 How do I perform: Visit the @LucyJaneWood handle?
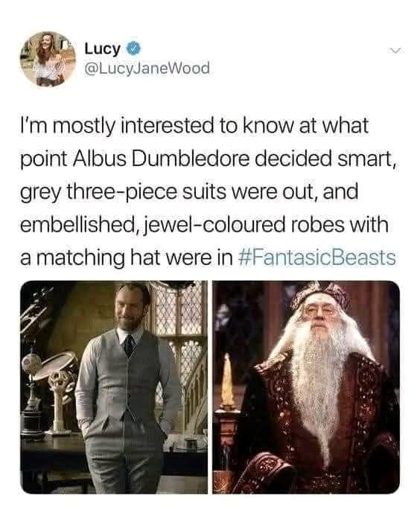[147, 69]
